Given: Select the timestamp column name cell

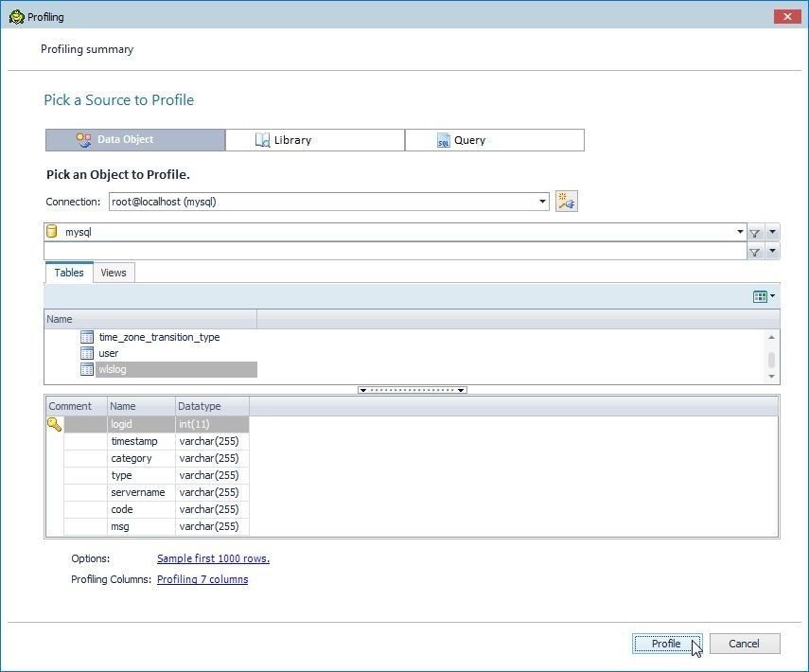Looking at the screenshot, I should (141, 441).
